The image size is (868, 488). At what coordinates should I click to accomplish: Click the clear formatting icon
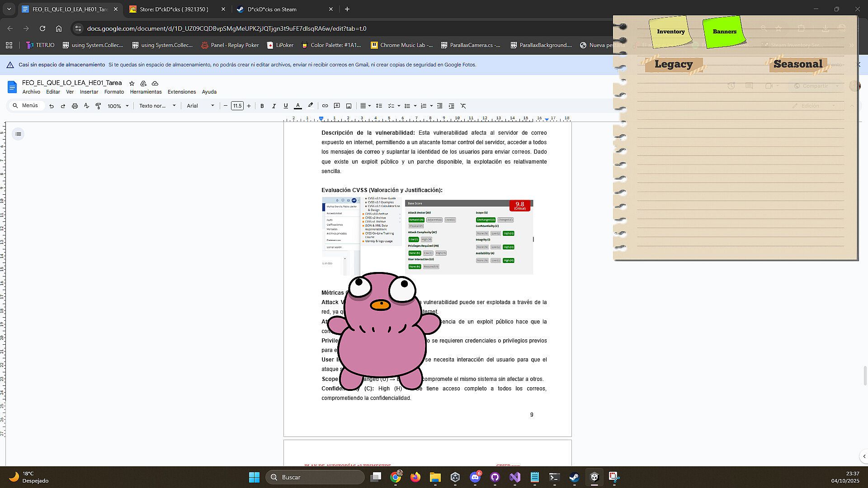(x=463, y=106)
